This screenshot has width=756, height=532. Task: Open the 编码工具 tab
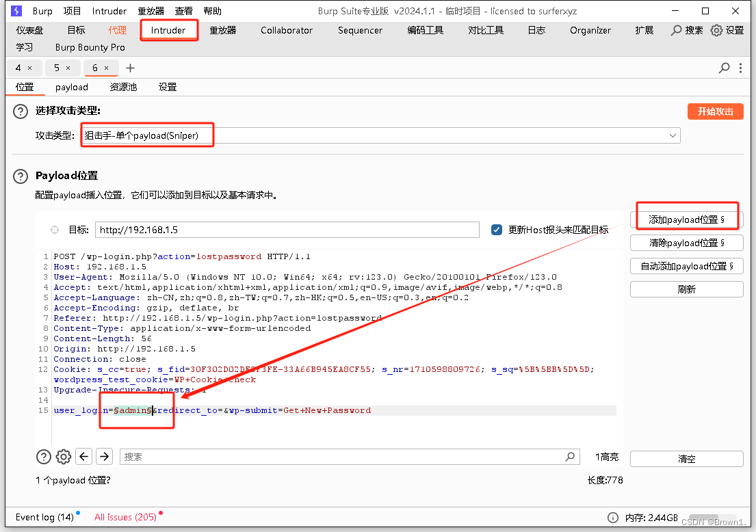click(x=426, y=30)
